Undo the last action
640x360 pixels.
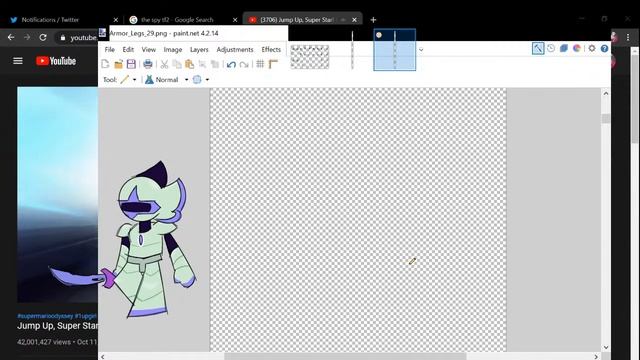231,64
